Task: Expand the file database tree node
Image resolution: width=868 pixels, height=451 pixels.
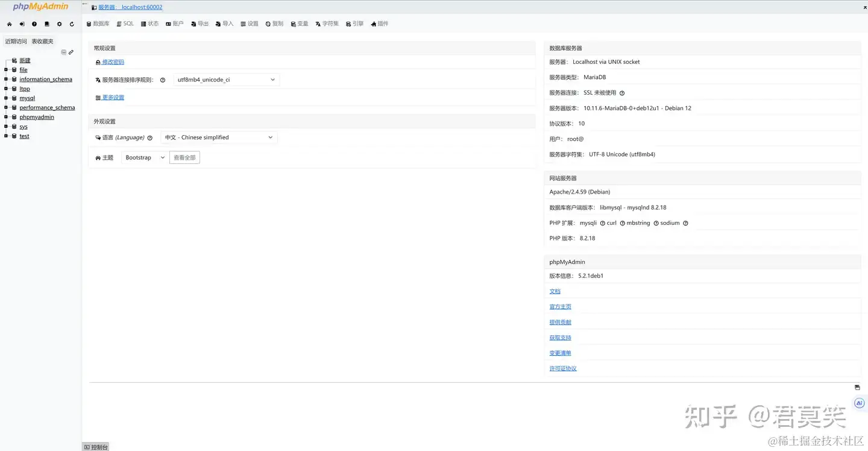Action: point(6,70)
